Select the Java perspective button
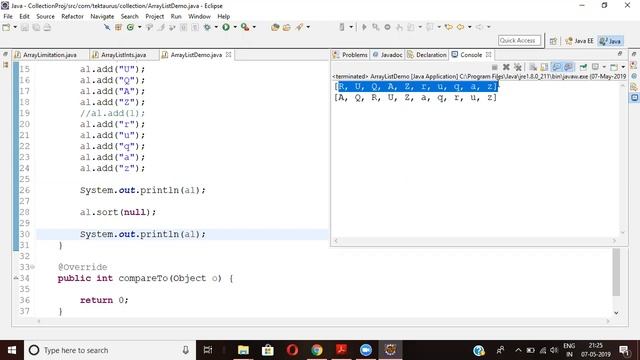The width and height of the screenshot is (640, 360). pyautogui.click(x=611, y=41)
